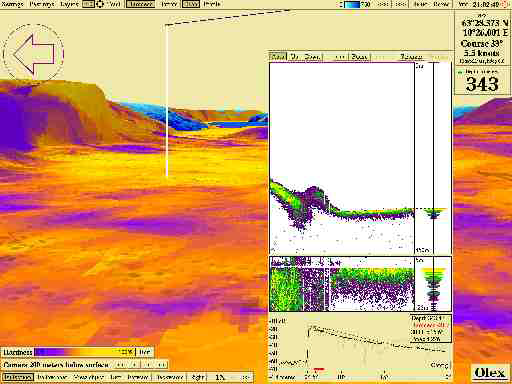
Task: Click the live button beside Hardness scale
Action: 144,352
